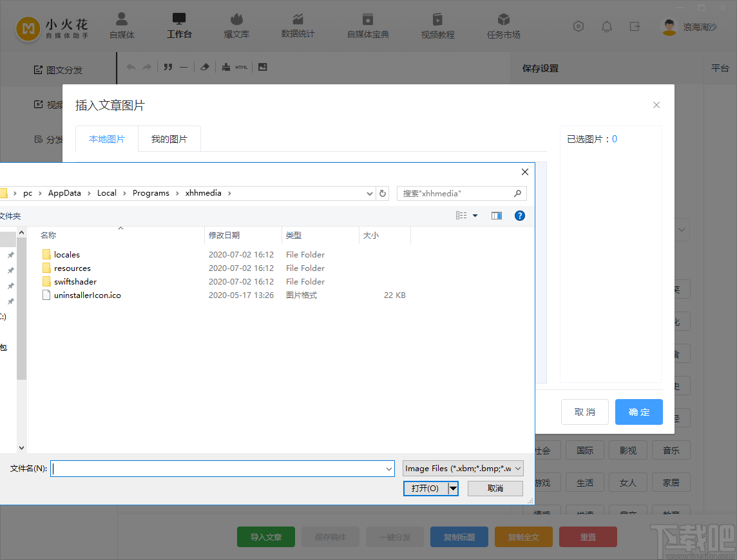Switch to the 本地图片 tab
737x560 pixels.
click(107, 139)
